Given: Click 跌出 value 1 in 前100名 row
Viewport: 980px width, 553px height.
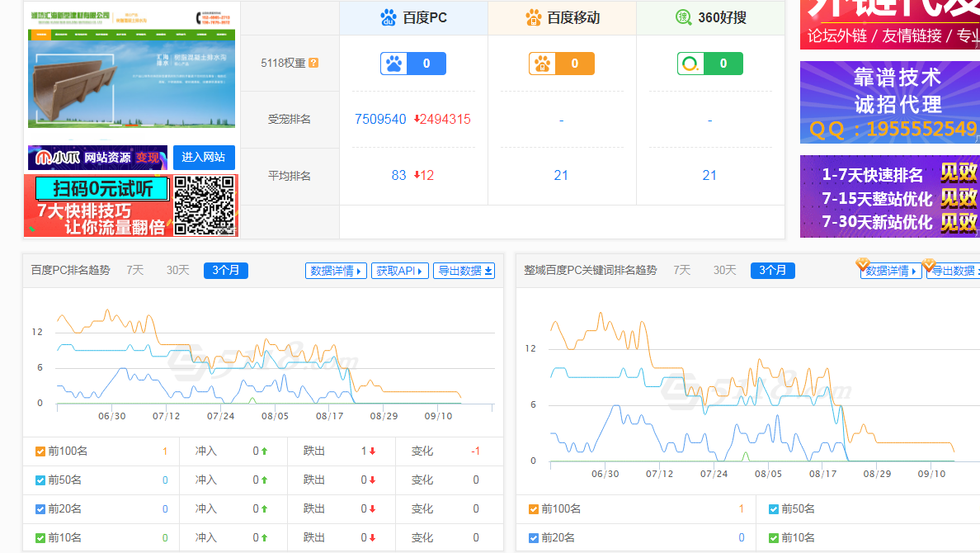Looking at the screenshot, I should click(x=364, y=451).
